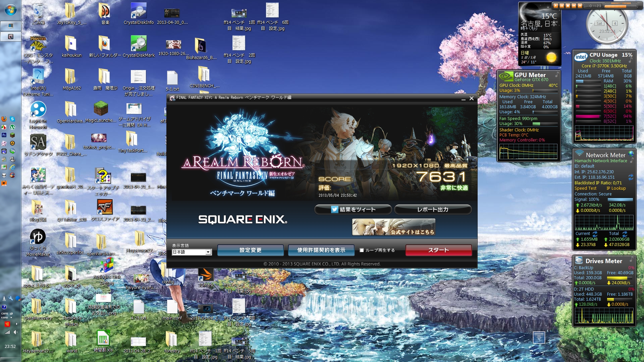This screenshot has height=362, width=644.
Task: Click the benchmark score 7631
Action: [x=442, y=177]
